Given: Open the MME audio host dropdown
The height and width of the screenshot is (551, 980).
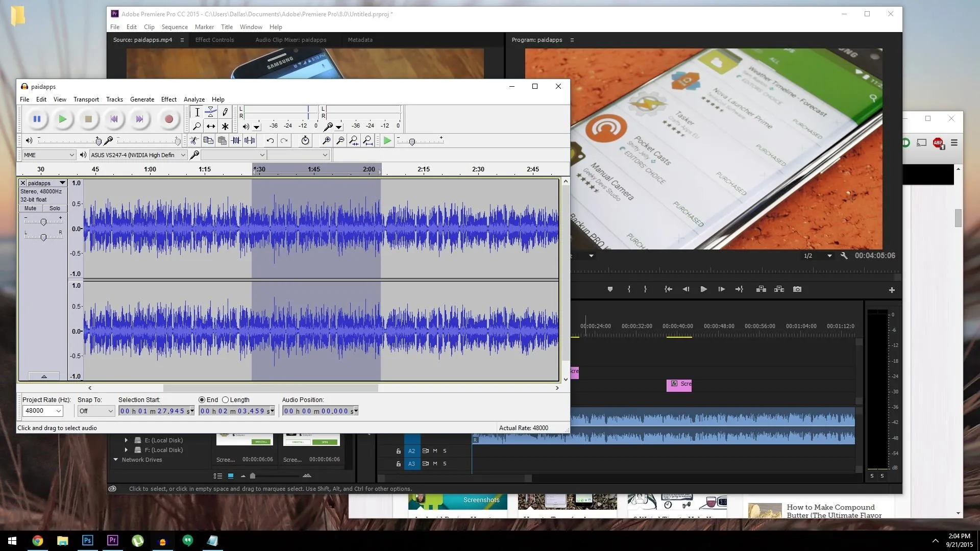Looking at the screenshot, I should 49,155.
